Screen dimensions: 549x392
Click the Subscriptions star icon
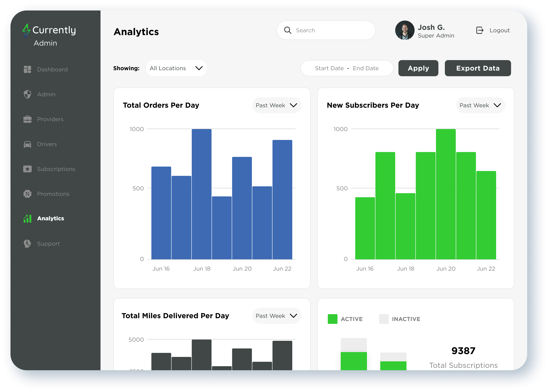click(27, 169)
